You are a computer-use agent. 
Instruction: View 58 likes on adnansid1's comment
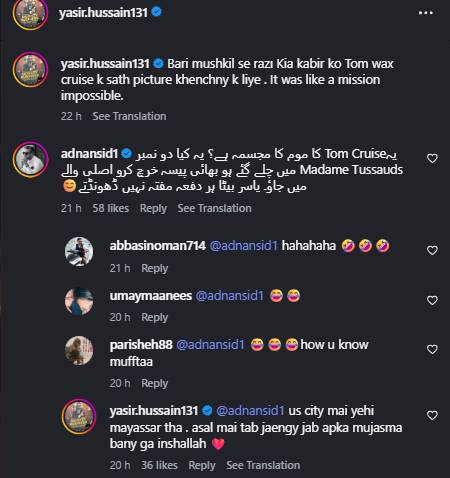111,208
